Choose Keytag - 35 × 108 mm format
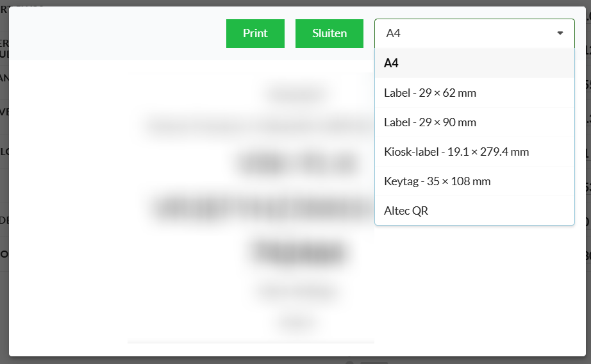 [474, 181]
